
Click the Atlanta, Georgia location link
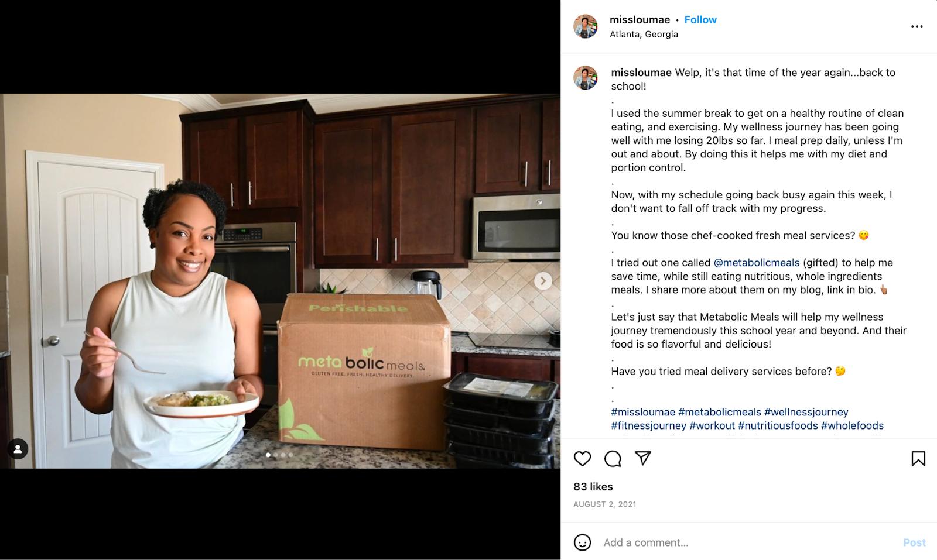[644, 35]
